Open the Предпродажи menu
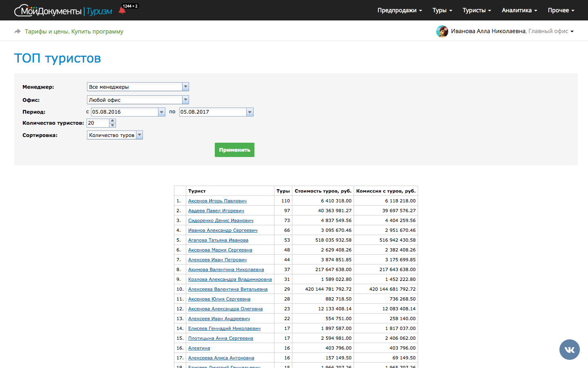This screenshot has width=588, height=368. coord(399,10)
